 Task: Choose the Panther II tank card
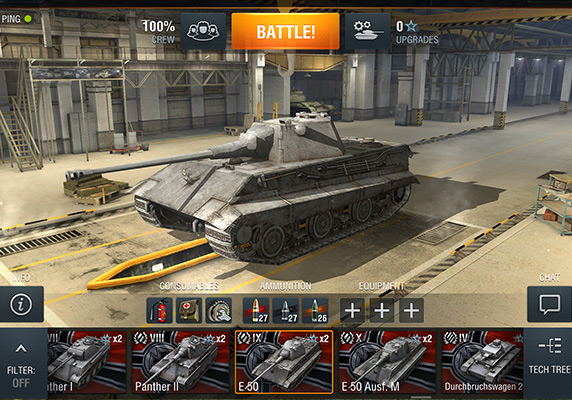coord(181,362)
